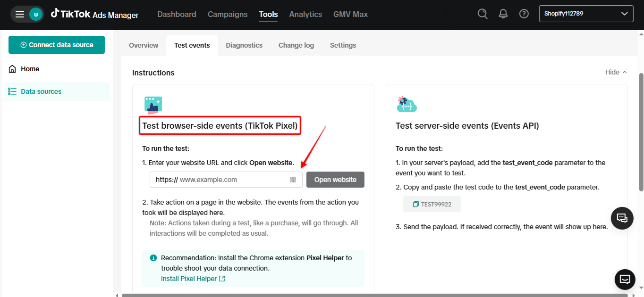Select the Test events tab
Viewport: 644px width, 297px height.
coord(192,45)
